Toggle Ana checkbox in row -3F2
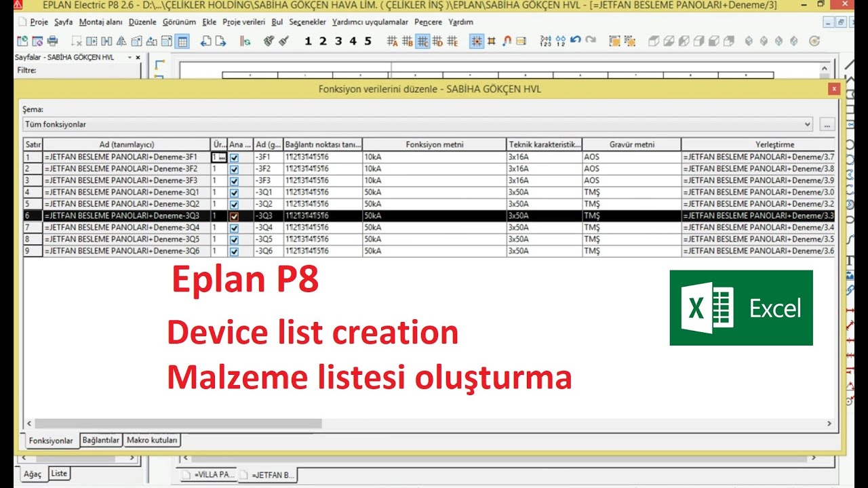The width and height of the screenshot is (868, 488). 234,169
